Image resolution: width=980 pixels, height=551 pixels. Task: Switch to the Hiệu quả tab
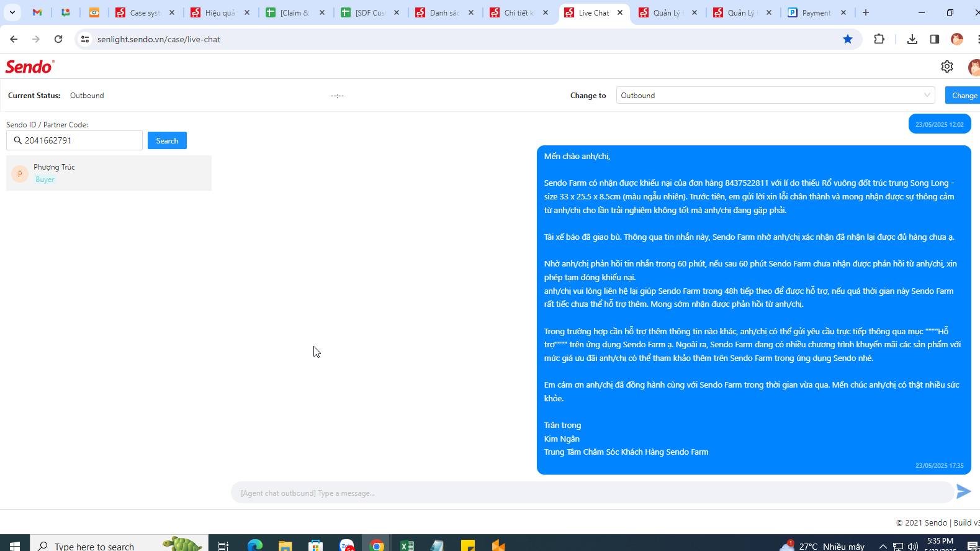[x=220, y=12]
